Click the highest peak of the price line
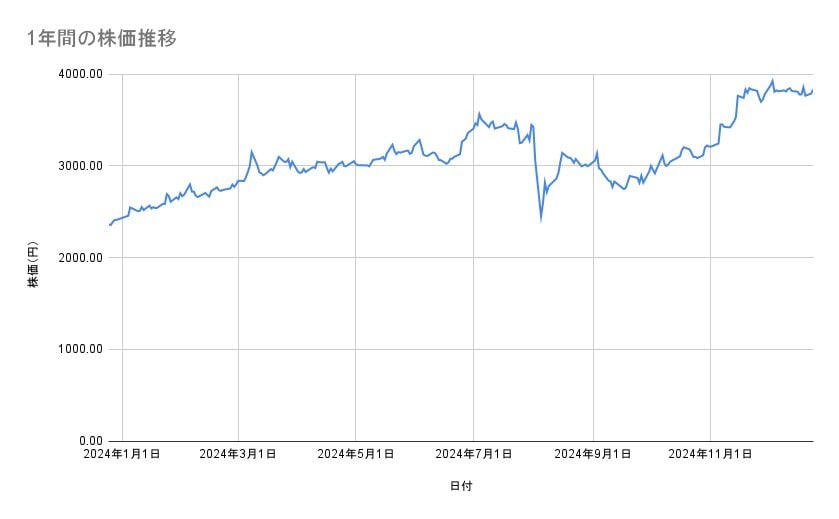The image size is (839, 519). click(772, 80)
